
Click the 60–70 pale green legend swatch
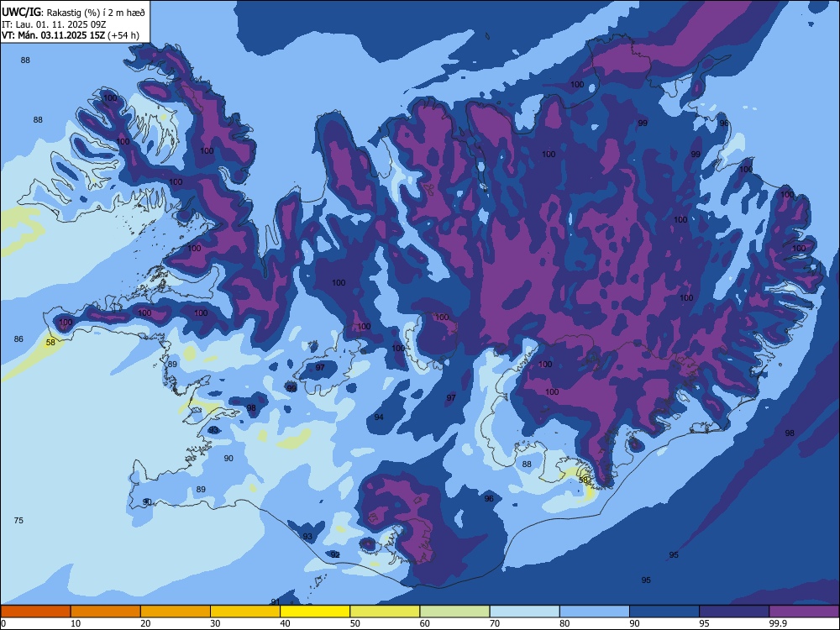pos(454,612)
